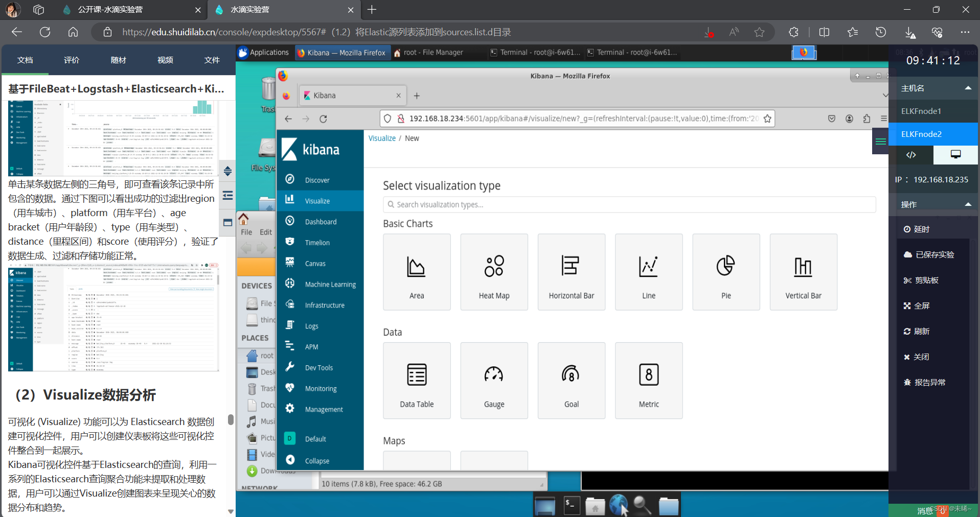Open the Kibana log details screenshot thumbnail

tap(113, 317)
